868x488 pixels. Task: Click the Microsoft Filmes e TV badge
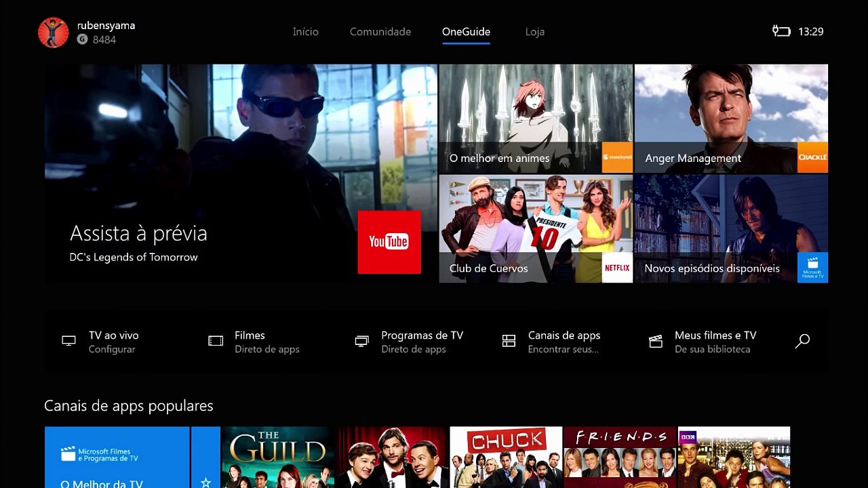point(812,268)
